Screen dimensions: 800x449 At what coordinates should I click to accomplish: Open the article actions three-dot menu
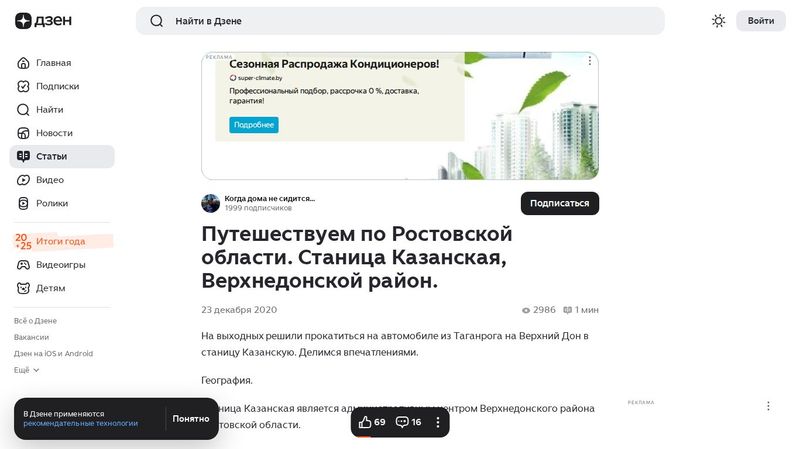point(437,423)
